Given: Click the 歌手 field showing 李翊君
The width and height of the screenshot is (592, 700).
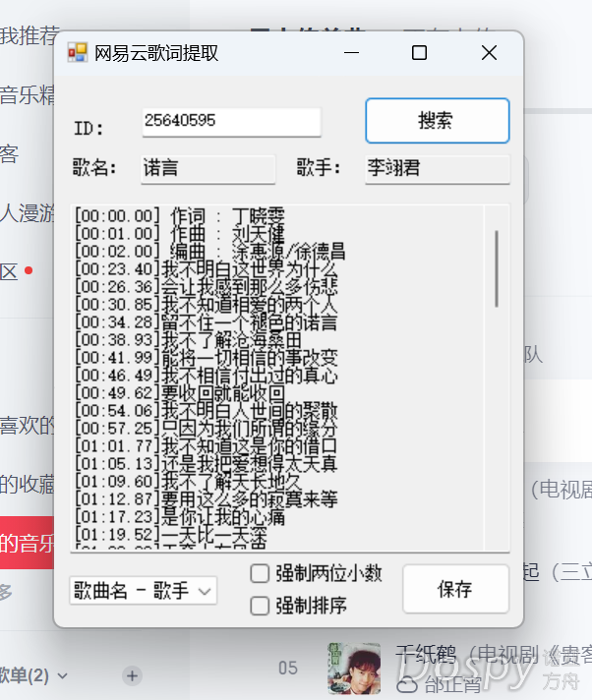Looking at the screenshot, I should click(437, 169).
